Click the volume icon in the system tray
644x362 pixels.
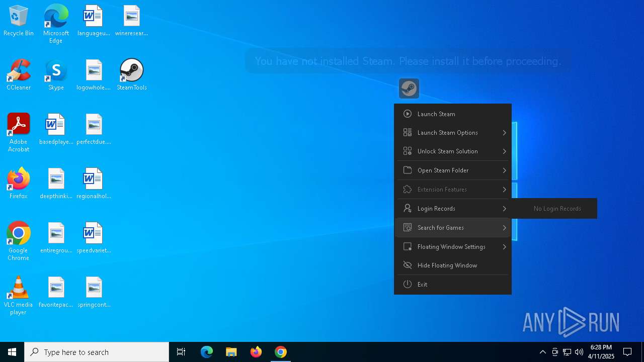click(579, 352)
